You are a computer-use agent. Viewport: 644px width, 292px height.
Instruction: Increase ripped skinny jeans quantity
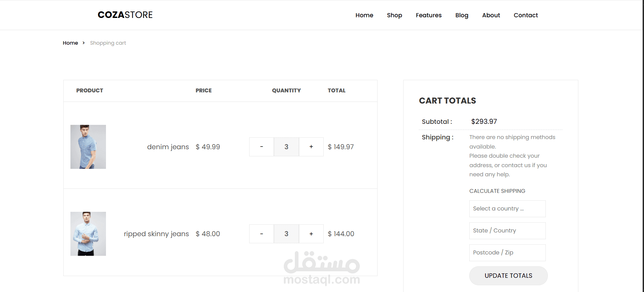311,234
